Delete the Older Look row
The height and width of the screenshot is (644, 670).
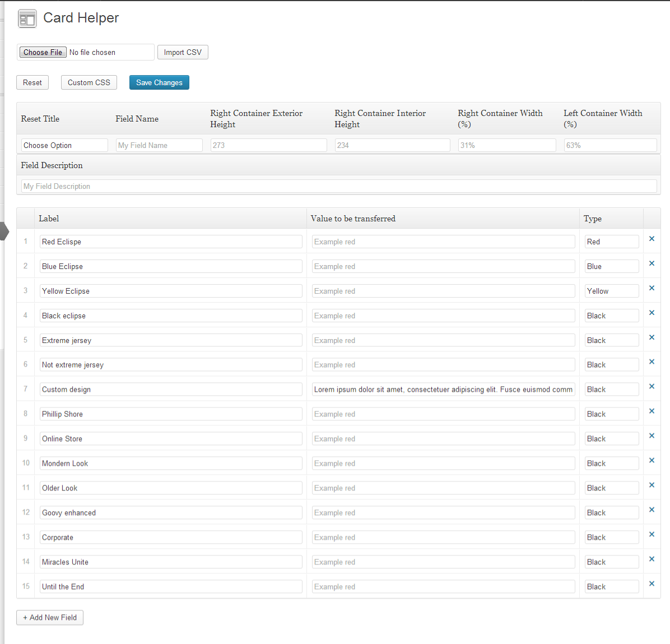click(x=652, y=485)
